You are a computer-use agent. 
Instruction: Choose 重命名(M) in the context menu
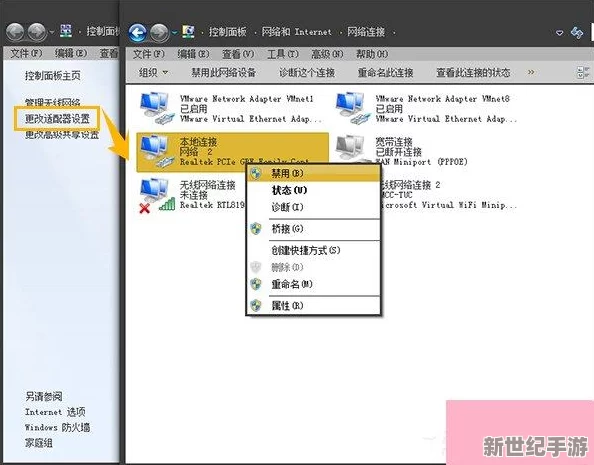(313, 284)
